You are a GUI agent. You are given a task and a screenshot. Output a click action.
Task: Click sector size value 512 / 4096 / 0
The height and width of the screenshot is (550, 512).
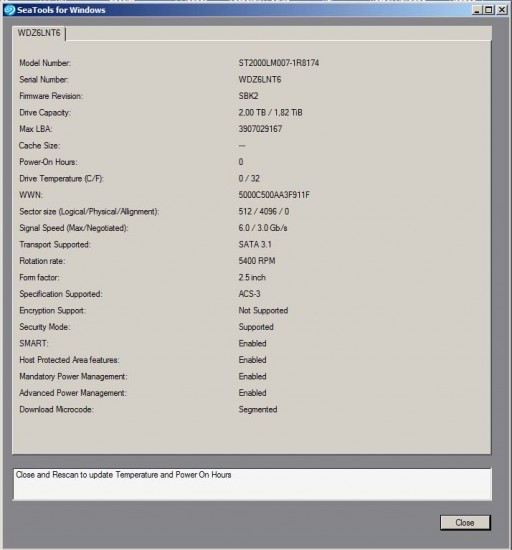tap(264, 212)
